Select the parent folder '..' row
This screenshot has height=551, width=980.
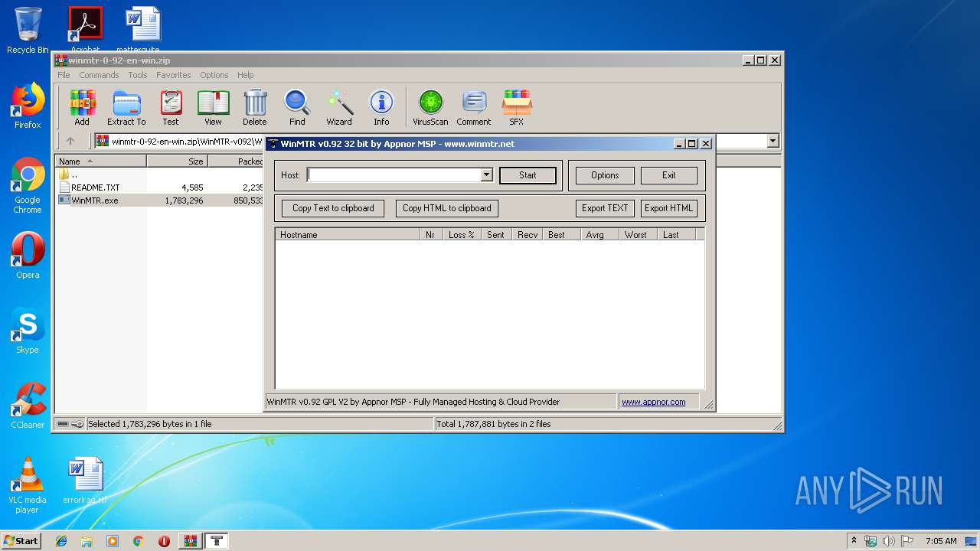(159, 174)
